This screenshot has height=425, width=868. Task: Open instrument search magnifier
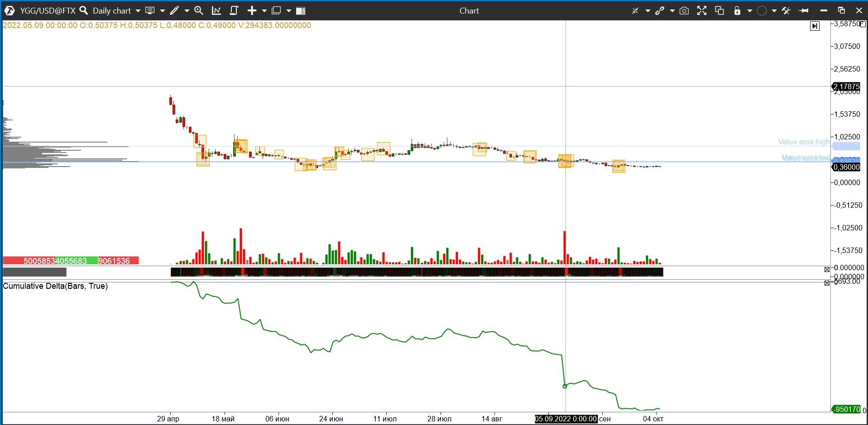pyautogui.click(x=83, y=10)
